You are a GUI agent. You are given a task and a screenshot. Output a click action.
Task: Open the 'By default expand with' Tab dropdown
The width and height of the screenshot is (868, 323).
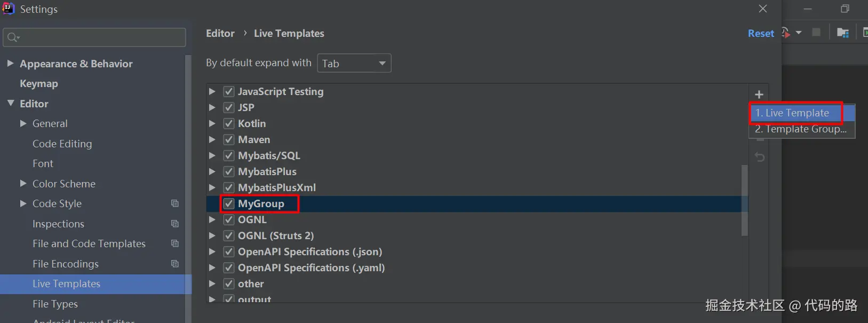(354, 64)
